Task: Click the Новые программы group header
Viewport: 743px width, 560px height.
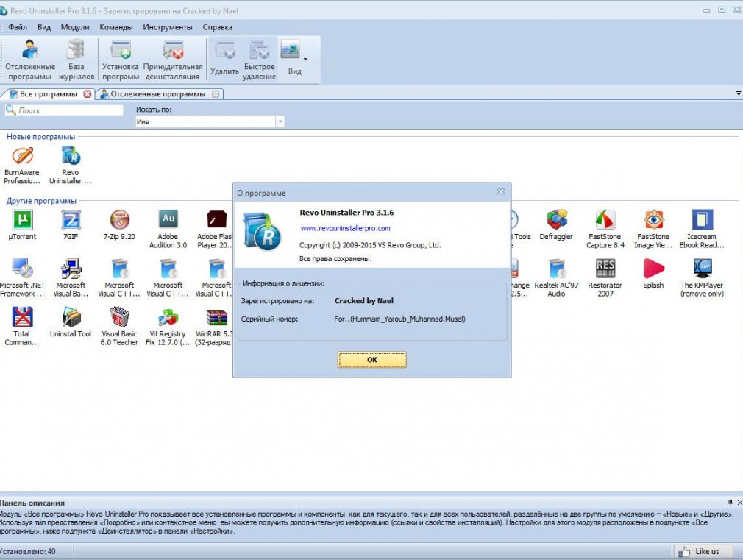Action: click(40, 137)
